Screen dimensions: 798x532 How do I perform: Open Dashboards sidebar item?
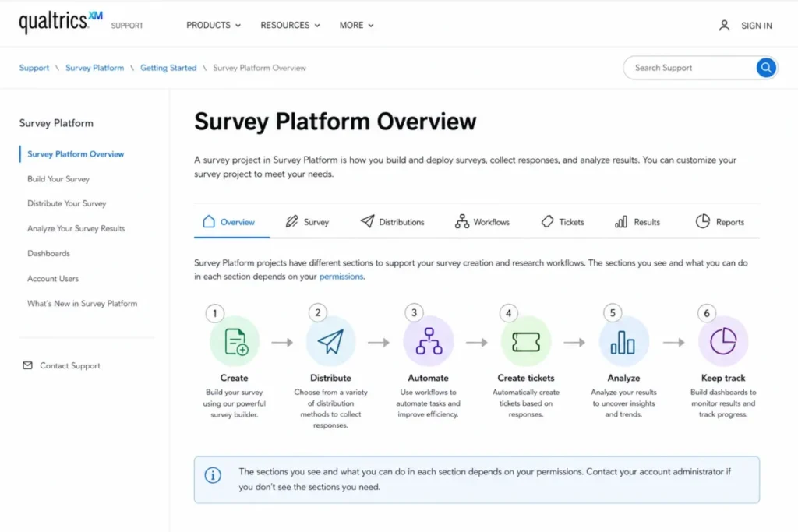click(49, 253)
